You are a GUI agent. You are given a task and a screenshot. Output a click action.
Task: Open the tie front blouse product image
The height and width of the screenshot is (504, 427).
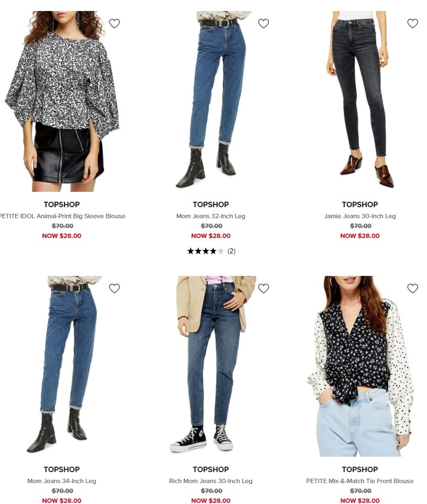[360, 366]
